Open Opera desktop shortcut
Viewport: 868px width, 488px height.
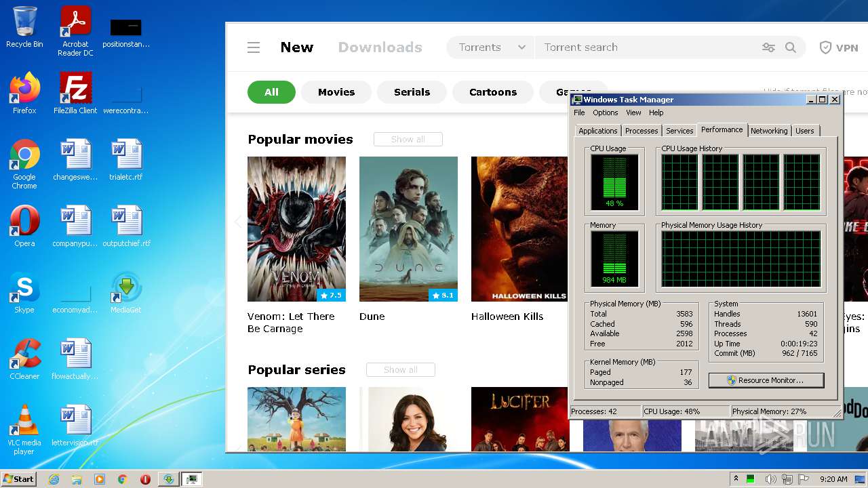tap(24, 226)
